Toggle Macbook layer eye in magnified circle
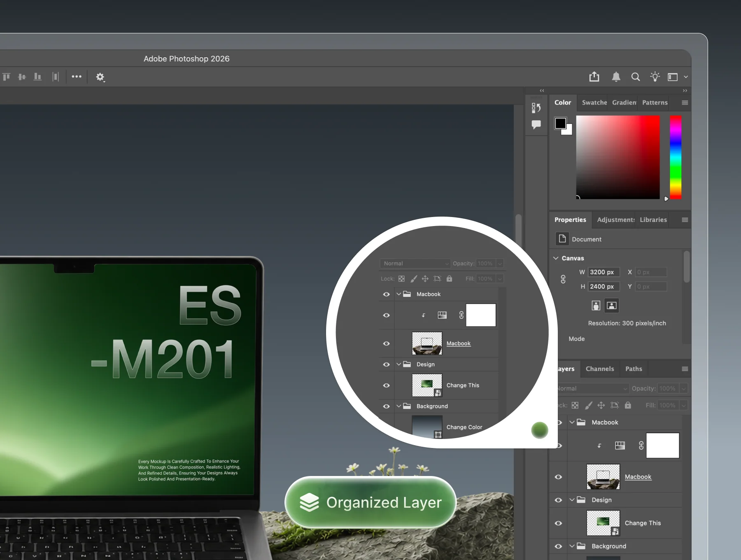This screenshot has height=560, width=741. pos(386,343)
